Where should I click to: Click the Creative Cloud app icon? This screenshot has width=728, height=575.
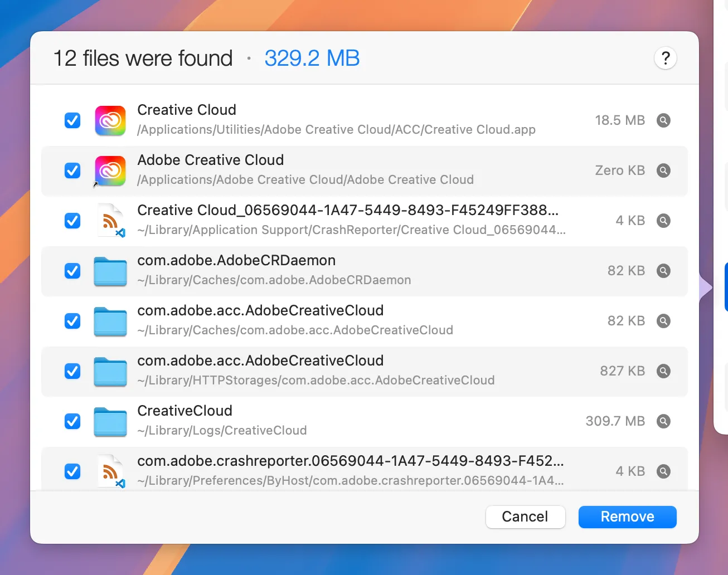(x=110, y=120)
